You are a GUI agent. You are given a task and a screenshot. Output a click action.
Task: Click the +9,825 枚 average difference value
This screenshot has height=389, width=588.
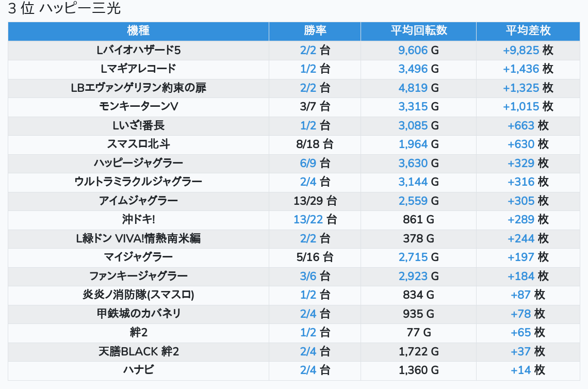[x=528, y=50]
